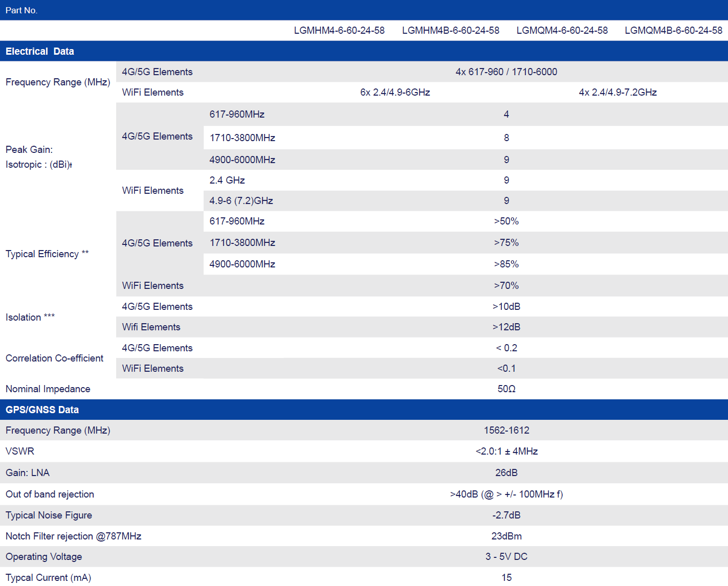
Task: Click the 4.9-6 (7.2)GHz band cell
Action: pos(241,201)
